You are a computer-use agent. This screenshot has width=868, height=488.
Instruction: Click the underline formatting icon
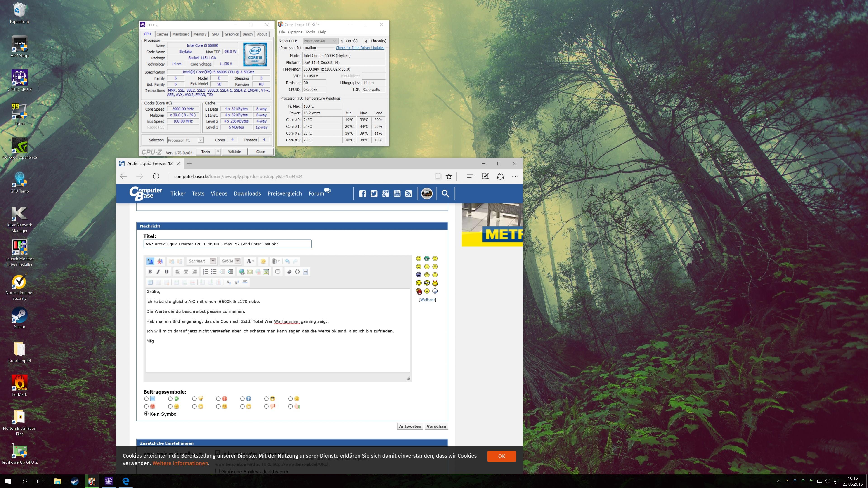(166, 272)
